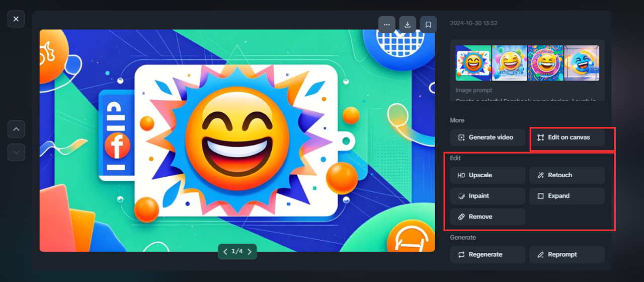644x282 pixels.
Task: Open the three-dot more options menu
Action: point(387,24)
